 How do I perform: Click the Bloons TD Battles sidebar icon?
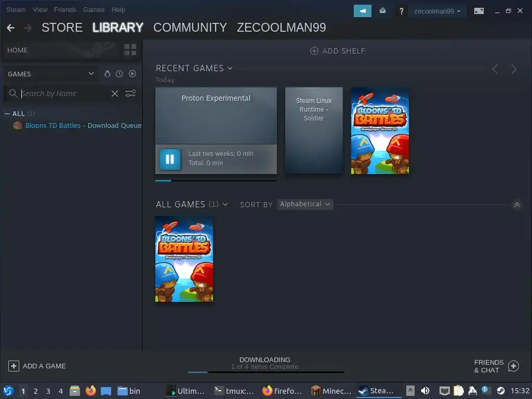18,126
